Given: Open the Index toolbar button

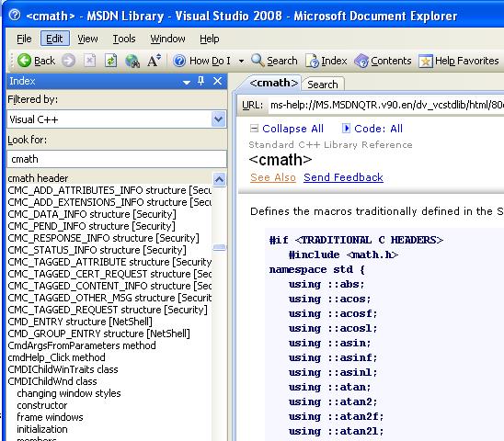Looking at the screenshot, I should [326, 61].
